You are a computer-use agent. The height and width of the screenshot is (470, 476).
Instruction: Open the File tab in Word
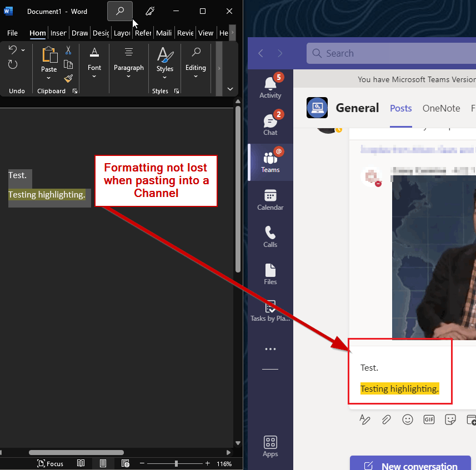(12, 33)
